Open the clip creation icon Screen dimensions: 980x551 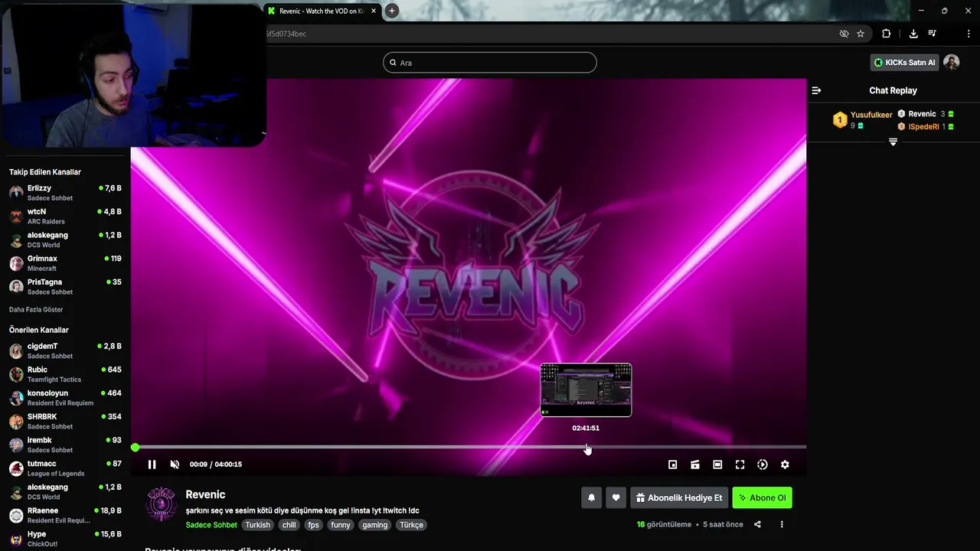click(x=695, y=465)
